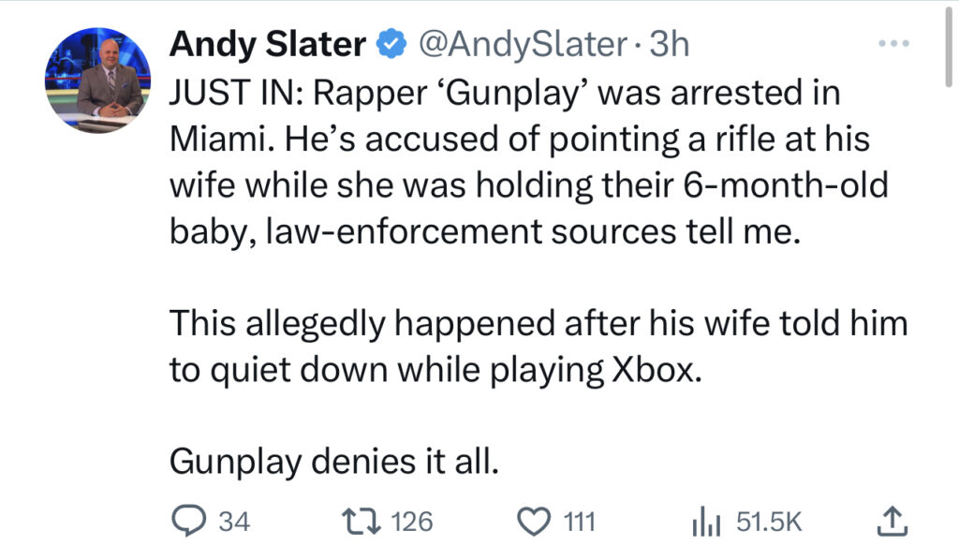This screenshot has width=959, height=560.
Task: Click the Andy Slater display name
Action: point(267,44)
